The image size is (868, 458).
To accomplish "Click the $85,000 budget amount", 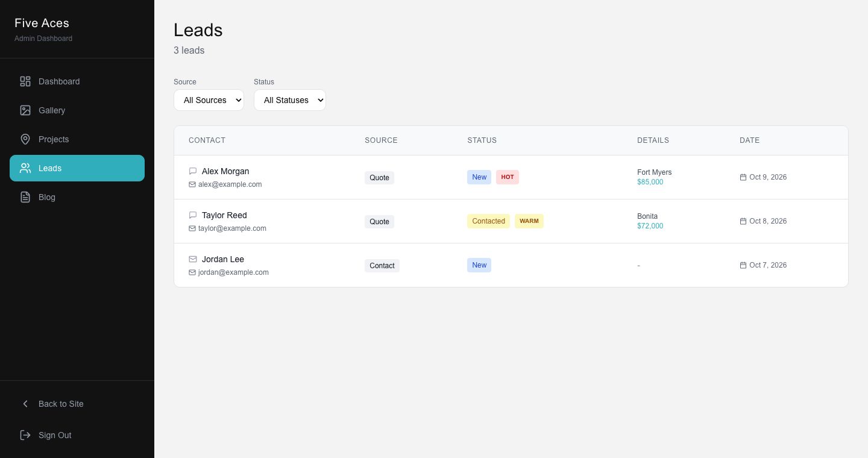I will click(x=650, y=182).
